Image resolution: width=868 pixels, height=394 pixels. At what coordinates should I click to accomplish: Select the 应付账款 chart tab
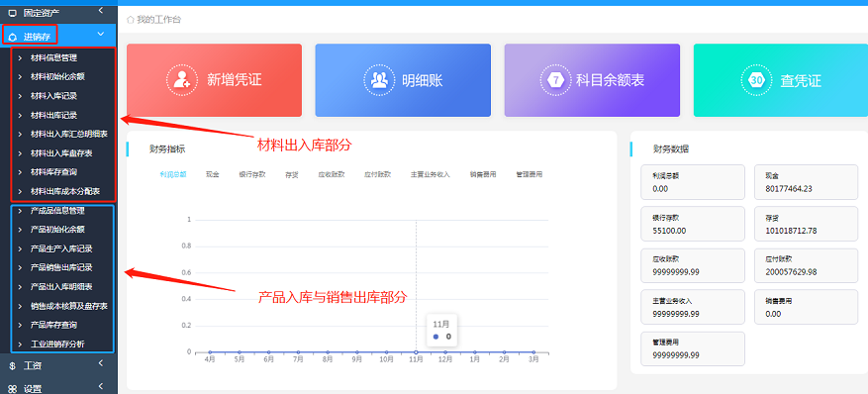[x=377, y=174]
